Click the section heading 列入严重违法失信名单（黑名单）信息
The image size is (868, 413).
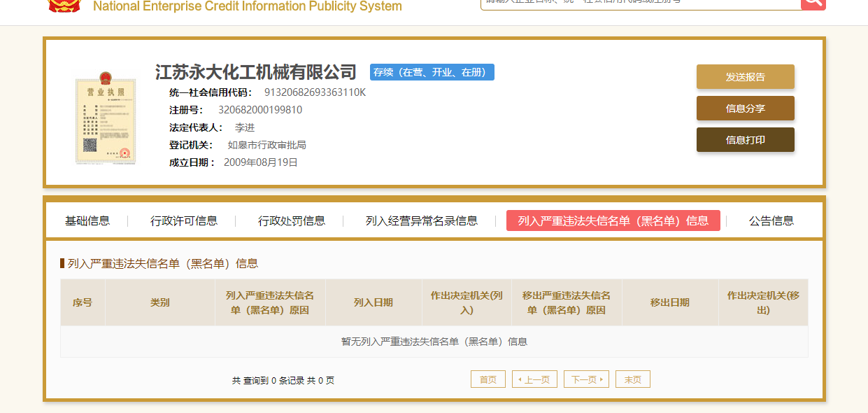[163, 263]
